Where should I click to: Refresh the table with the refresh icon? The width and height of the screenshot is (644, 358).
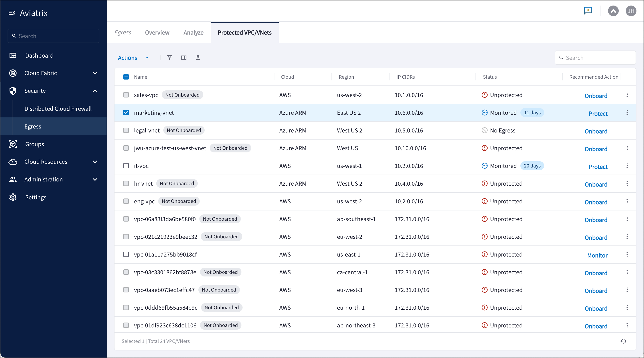(624, 341)
